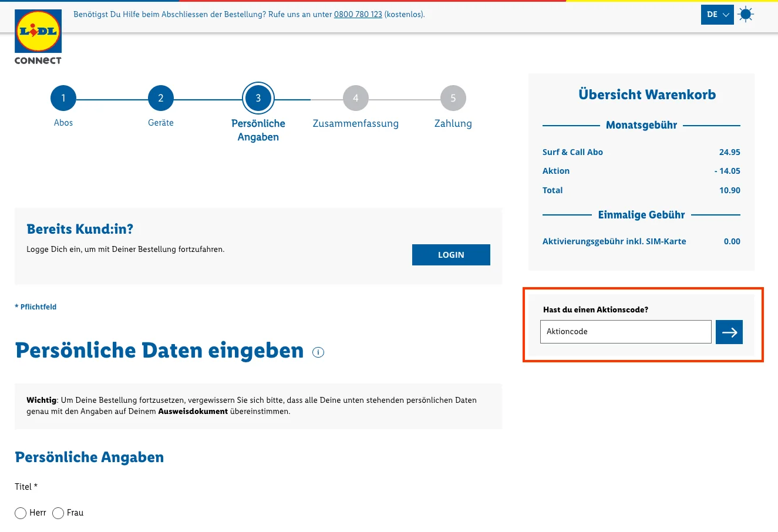
Task: Click the Lidl Connect logo
Action: coord(38,36)
